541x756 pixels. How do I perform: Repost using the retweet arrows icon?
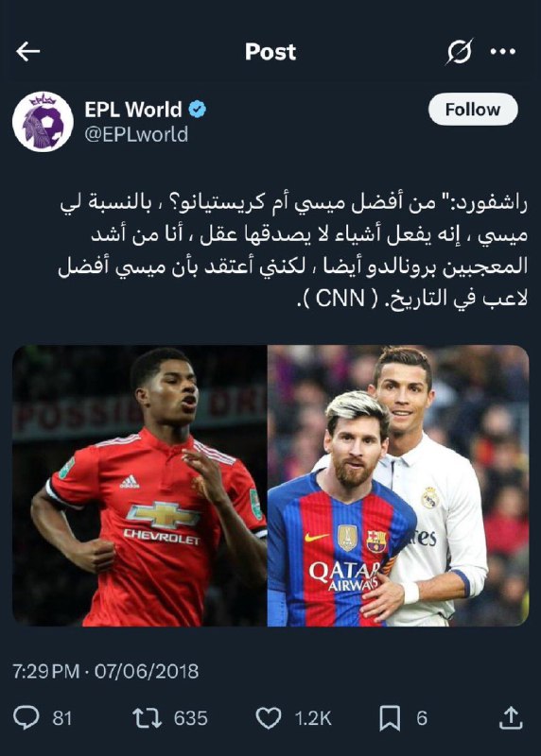148,718
